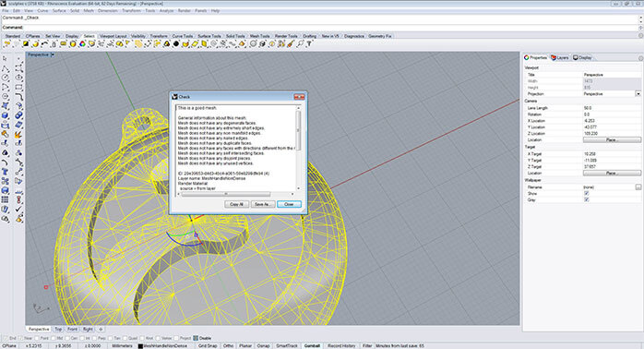Open the panel options gear in Properties panel
This screenshot has width=644, height=349.
pyautogui.click(x=640, y=58)
